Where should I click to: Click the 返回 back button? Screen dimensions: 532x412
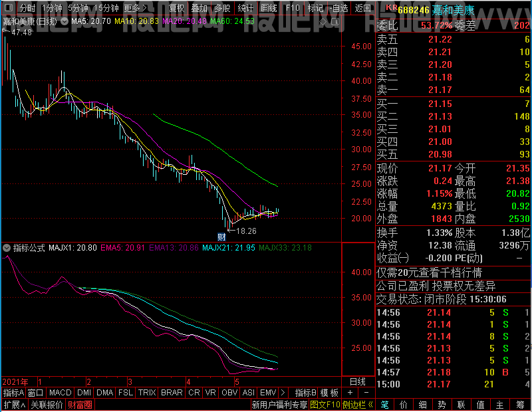pos(362,8)
